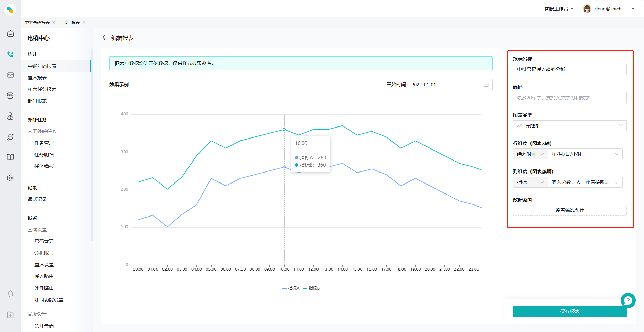Click 设置筛选条件 button
644x332 pixels.
570,210
